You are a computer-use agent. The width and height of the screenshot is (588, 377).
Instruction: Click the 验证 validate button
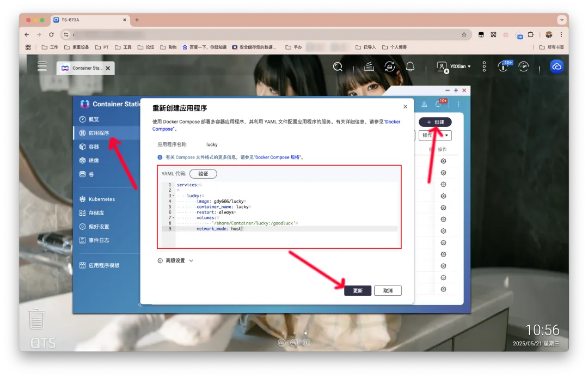tap(203, 174)
